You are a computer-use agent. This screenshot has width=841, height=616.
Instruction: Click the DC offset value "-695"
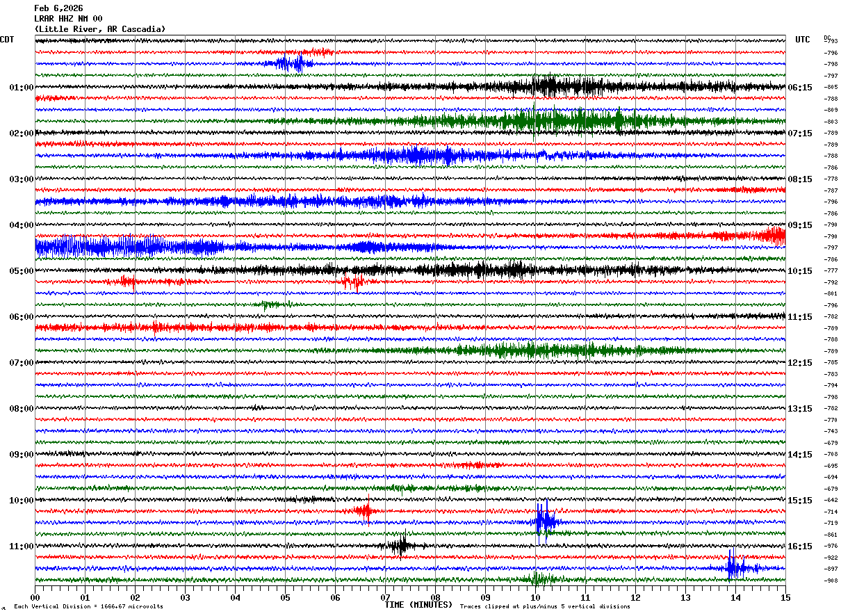tap(831, 466)
